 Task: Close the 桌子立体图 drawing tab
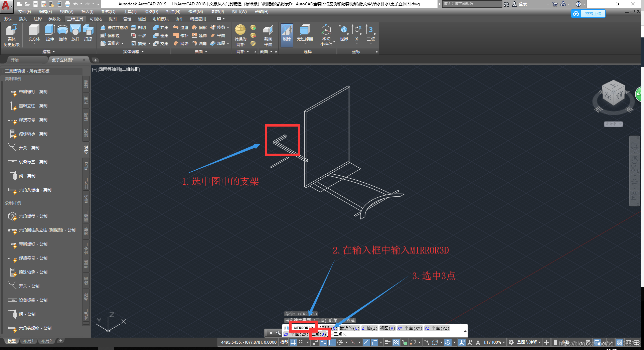(84, 60)
